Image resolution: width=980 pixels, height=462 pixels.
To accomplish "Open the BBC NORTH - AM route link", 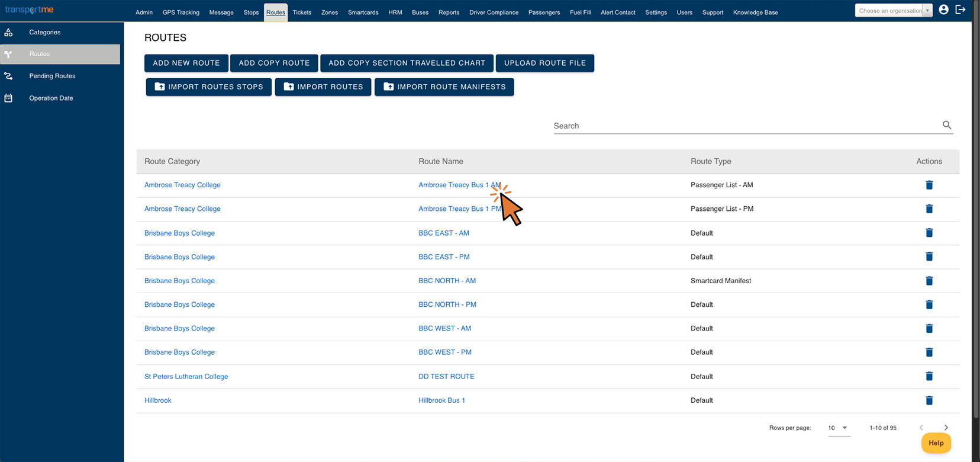I will click(447, 281).
